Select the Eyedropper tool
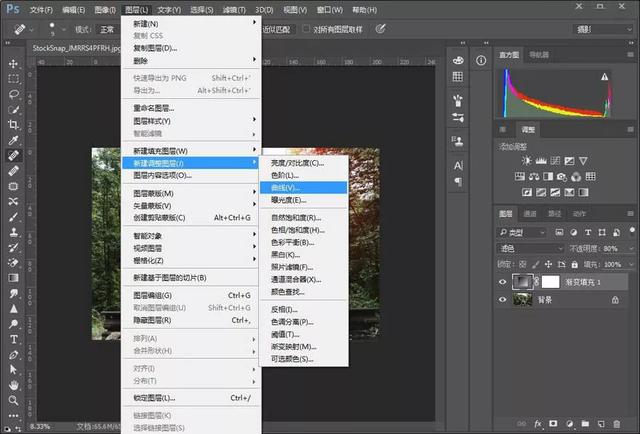This screenshot has width=640, height=434. 13,140
